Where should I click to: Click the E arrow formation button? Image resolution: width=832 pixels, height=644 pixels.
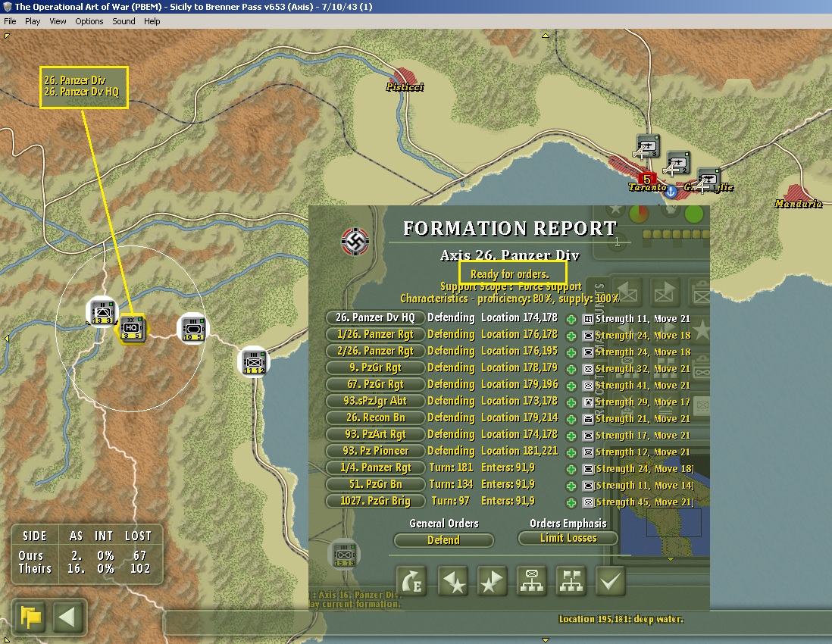[x=411, y=581]
